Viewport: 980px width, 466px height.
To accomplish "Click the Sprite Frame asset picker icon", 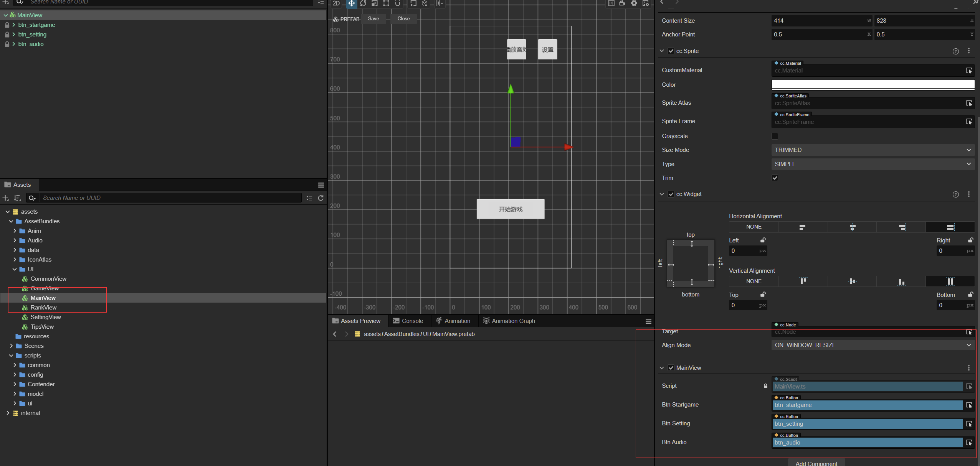I will pos(969,122).
